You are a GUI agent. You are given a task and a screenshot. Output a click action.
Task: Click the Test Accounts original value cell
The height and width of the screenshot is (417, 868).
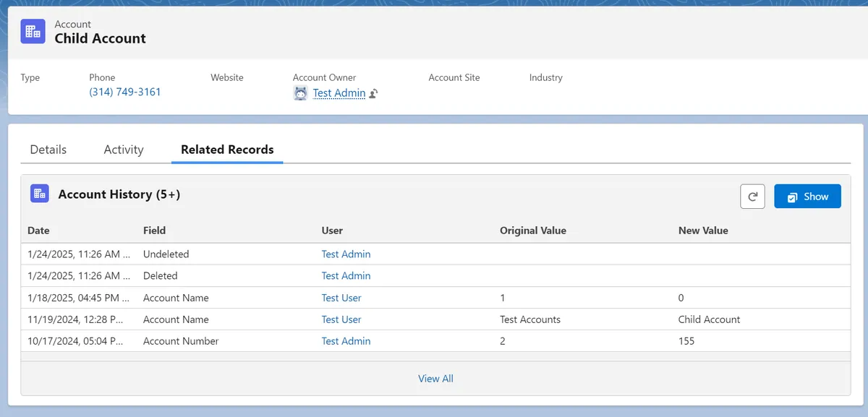pyautogui.click(x=530, y=319)
